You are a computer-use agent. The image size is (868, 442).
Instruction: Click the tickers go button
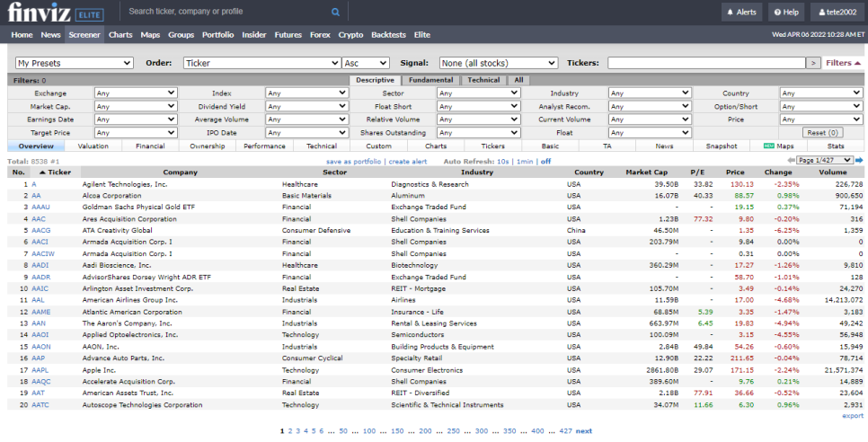click(812, 63)
